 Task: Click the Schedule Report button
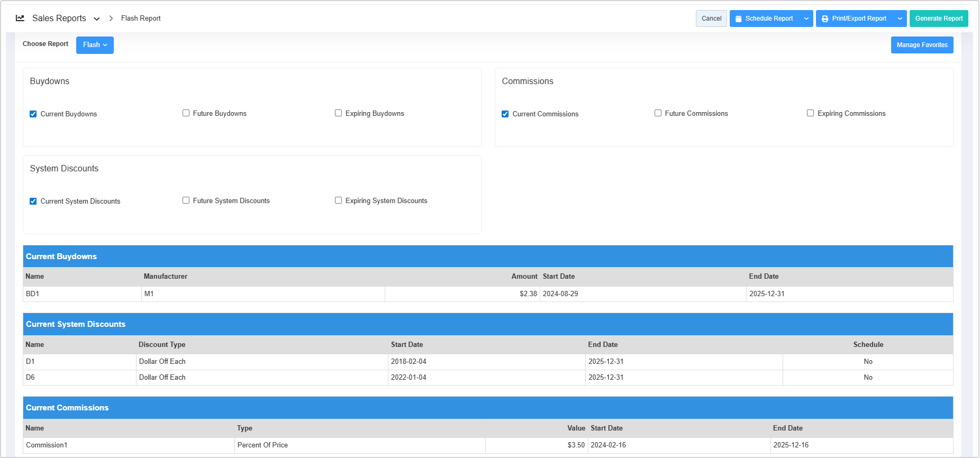tap(764, 19)
